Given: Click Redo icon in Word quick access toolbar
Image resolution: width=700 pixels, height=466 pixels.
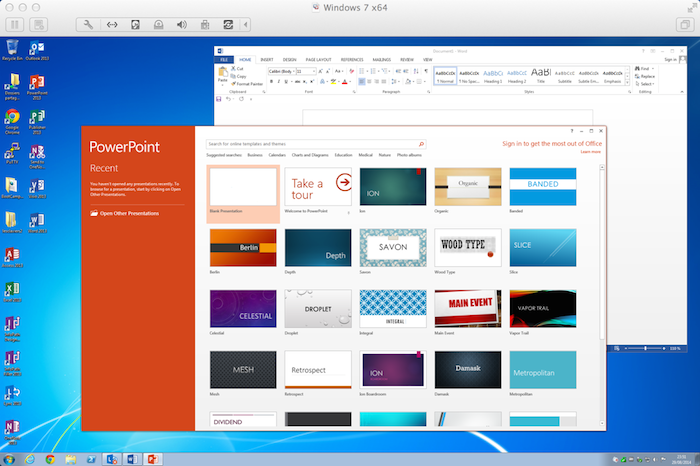Looking at the screenshot, I should 241,99.
